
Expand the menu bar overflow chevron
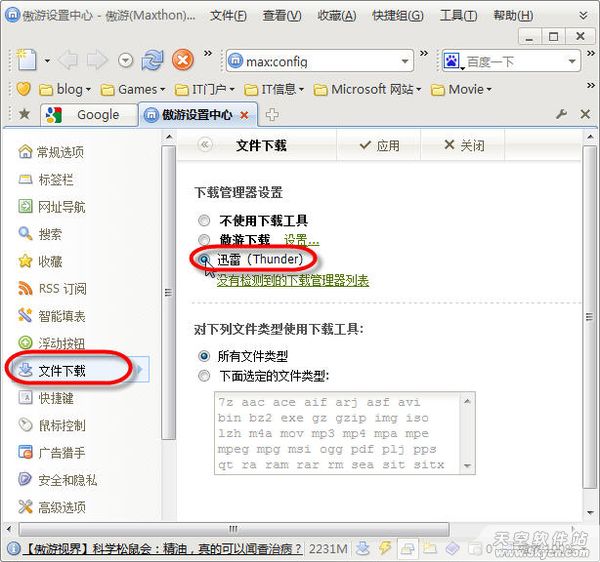[583, 15]
